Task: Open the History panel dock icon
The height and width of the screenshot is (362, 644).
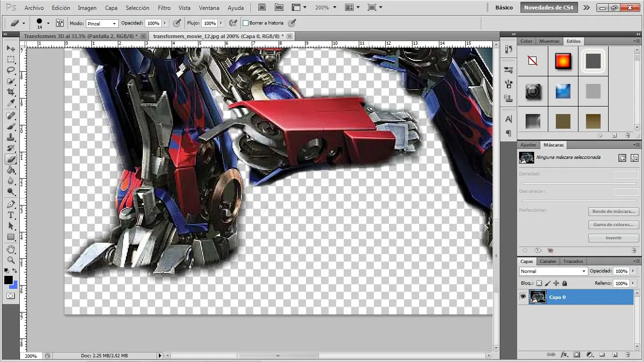Action: 509,49
